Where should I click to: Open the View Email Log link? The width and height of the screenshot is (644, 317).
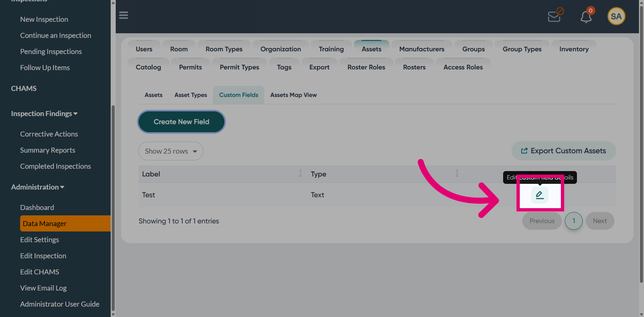[x=43, y=288]
